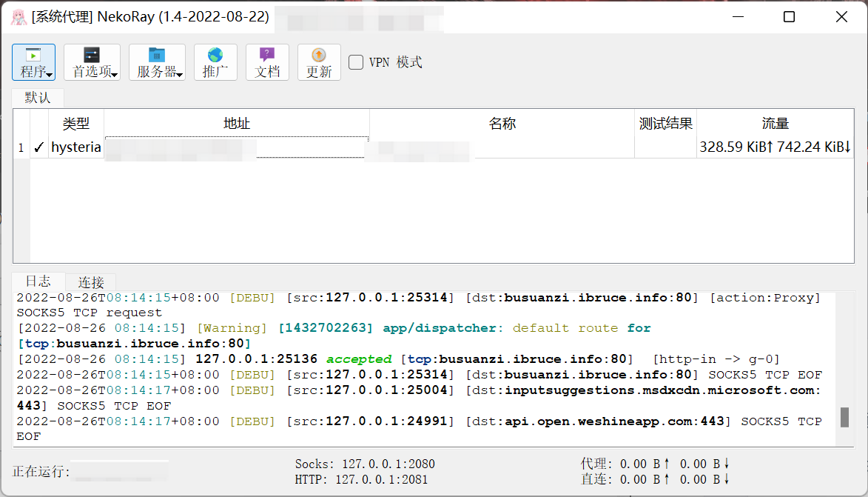Click the checkmark on the hysteria row
Viewport: 868px width, 497px height.
pyautogui.click(x=39, y=147)
